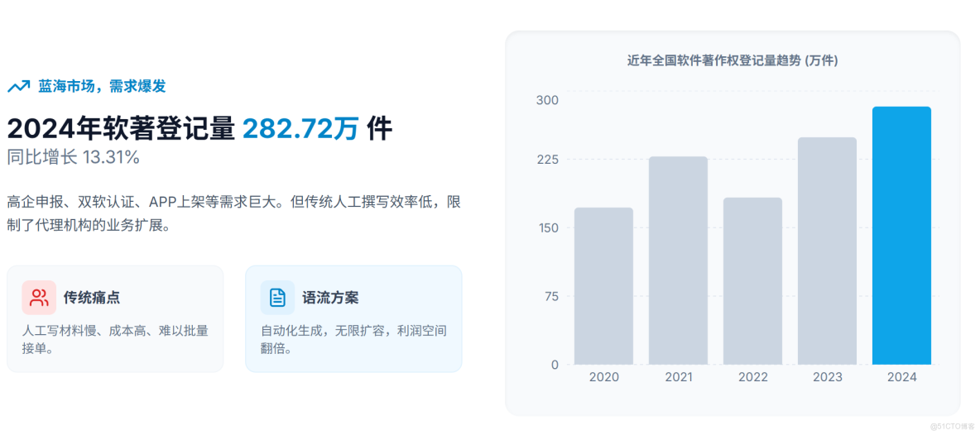Select the 2022 bar in the chart

coord(752,281)
